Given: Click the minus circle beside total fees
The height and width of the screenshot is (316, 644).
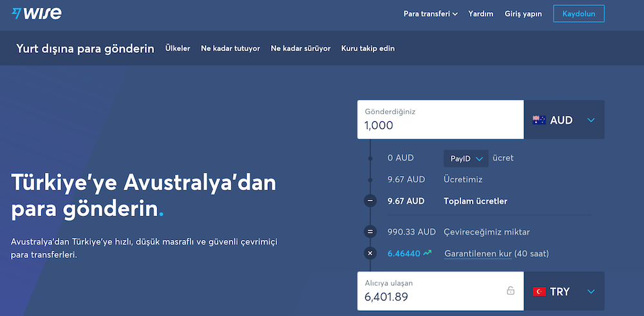Looking at the screenshot, I should click(370, 201).
